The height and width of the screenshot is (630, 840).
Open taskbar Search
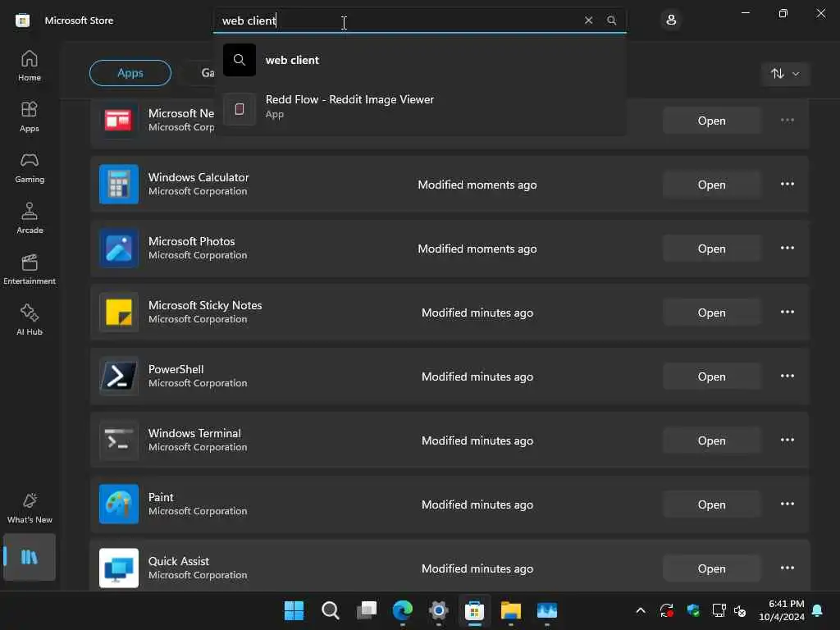330,610
